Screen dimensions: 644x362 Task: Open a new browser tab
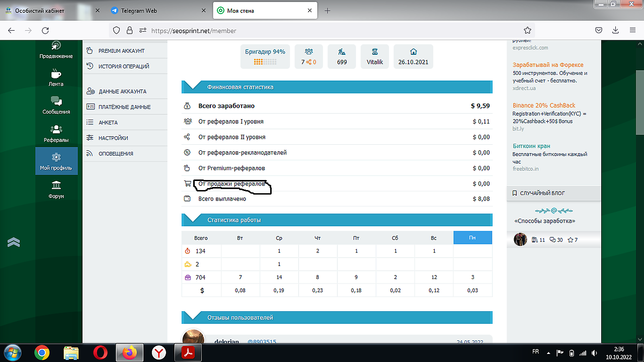point(328,11)
